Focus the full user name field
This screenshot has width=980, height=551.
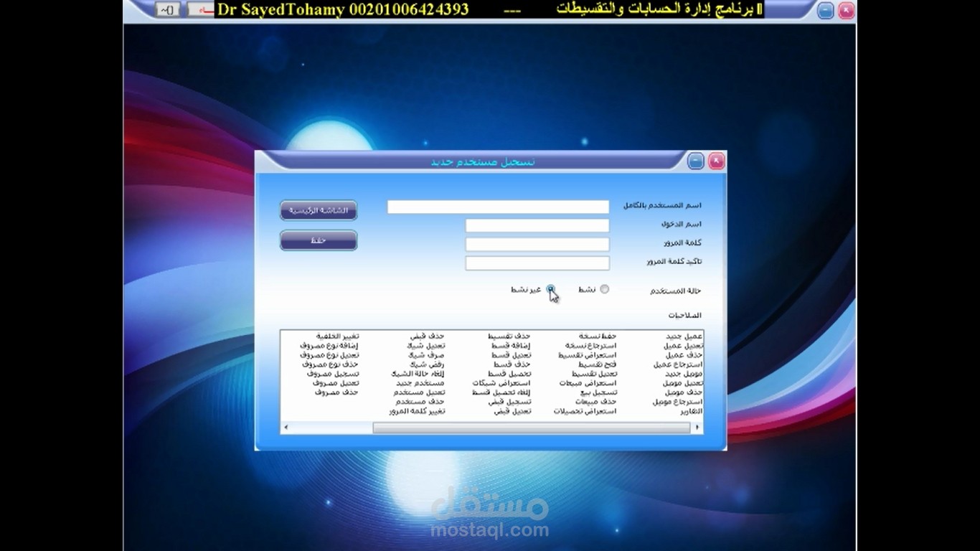498,207
